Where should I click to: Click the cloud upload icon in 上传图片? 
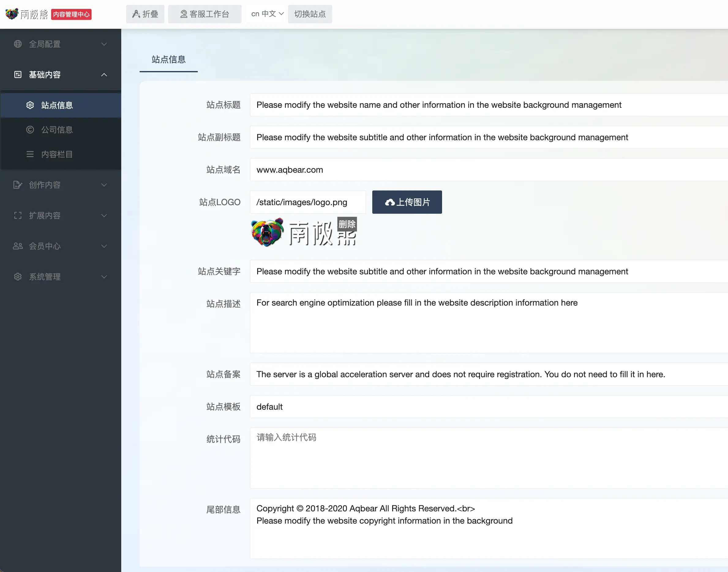[390, 202]
